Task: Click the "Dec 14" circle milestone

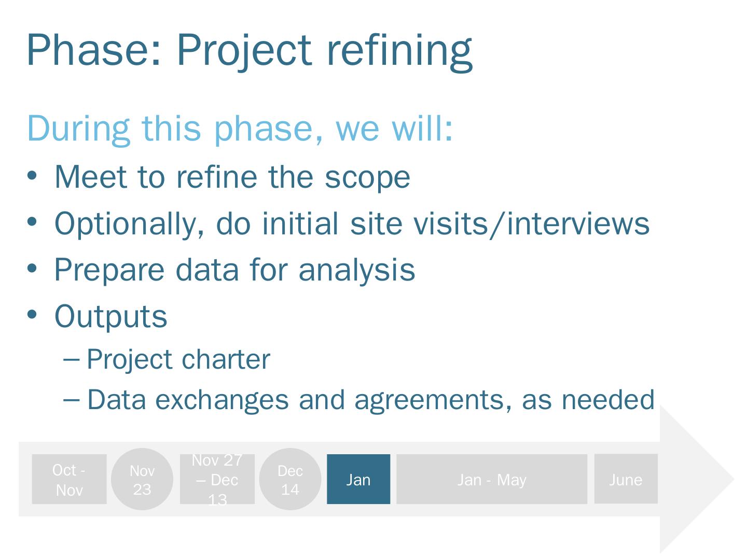Action: (x=289, y=479)
